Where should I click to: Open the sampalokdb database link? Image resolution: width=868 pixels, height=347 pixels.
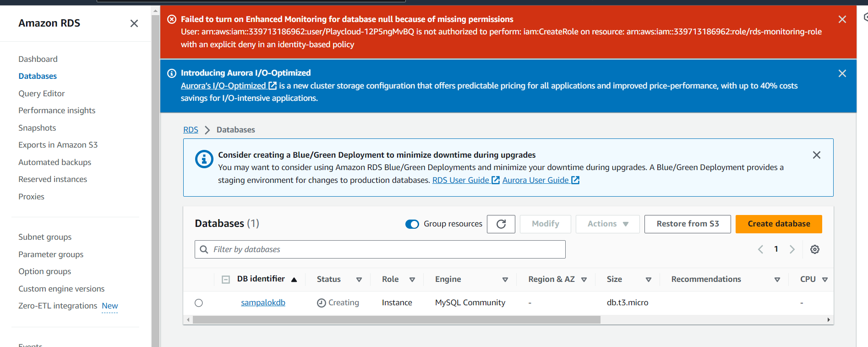coord(263,303)
